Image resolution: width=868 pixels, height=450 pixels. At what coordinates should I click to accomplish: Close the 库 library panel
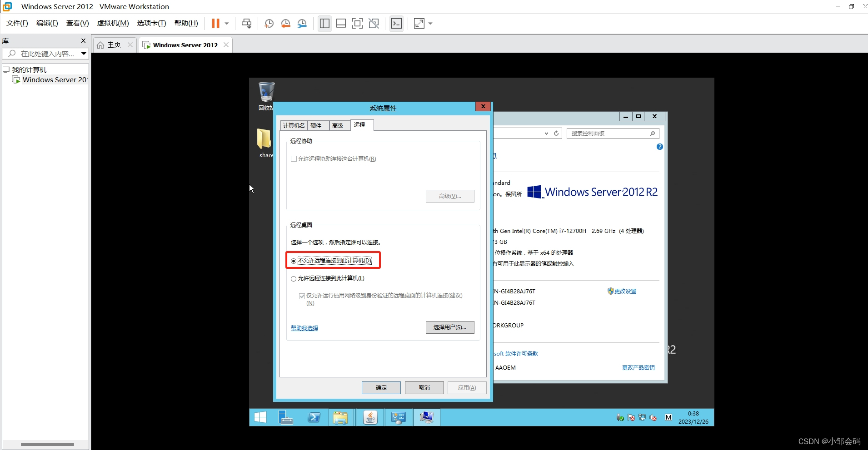(83, 40)
